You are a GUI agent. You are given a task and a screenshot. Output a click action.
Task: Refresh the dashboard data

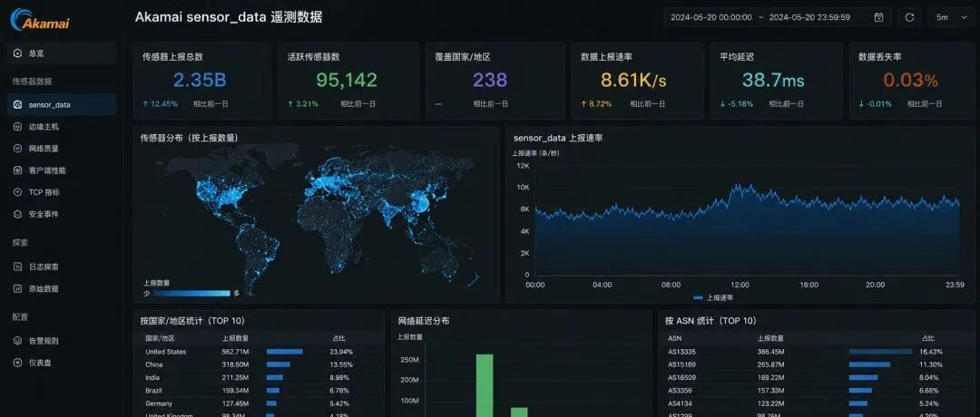909,17
